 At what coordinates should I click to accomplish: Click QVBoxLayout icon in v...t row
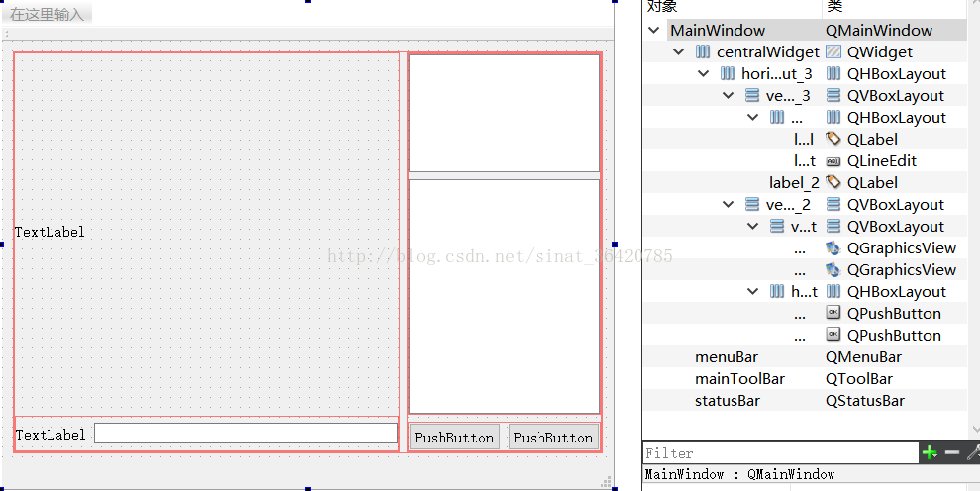click(833, 226)
